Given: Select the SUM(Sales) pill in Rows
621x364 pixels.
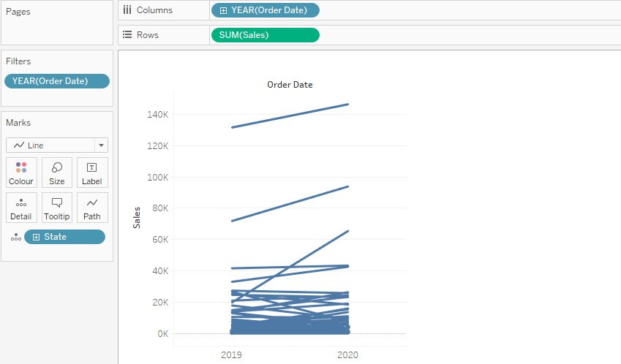Looking at the screenshot, I should click(264, 34).
